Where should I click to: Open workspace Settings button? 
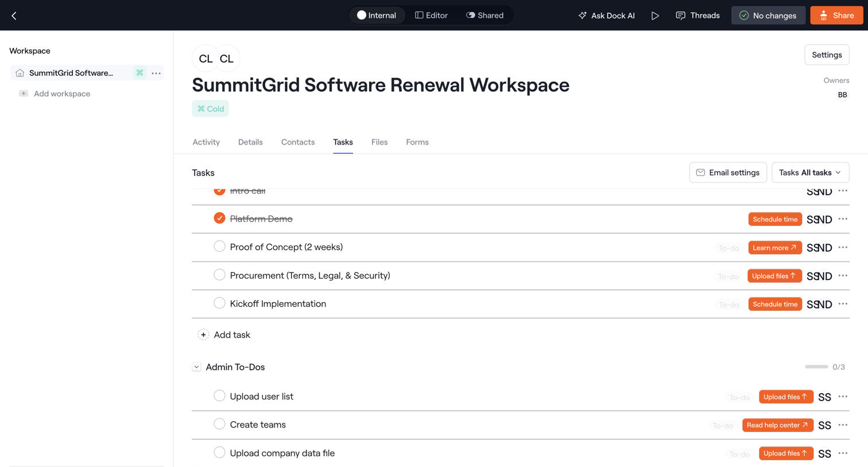[x=827, y=55]
